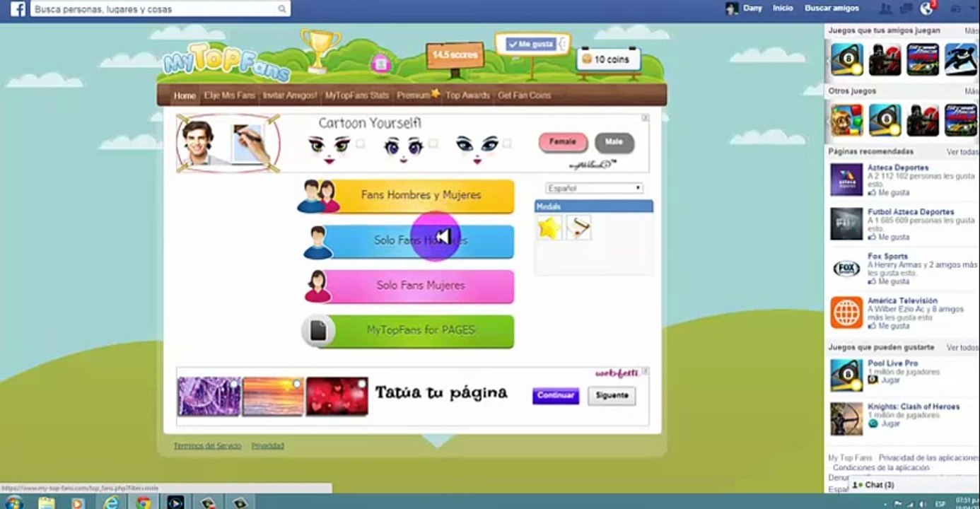Click the bow and arrow medal
The height and width of the screenshot is (509, 980).
(x=579, y=228)
